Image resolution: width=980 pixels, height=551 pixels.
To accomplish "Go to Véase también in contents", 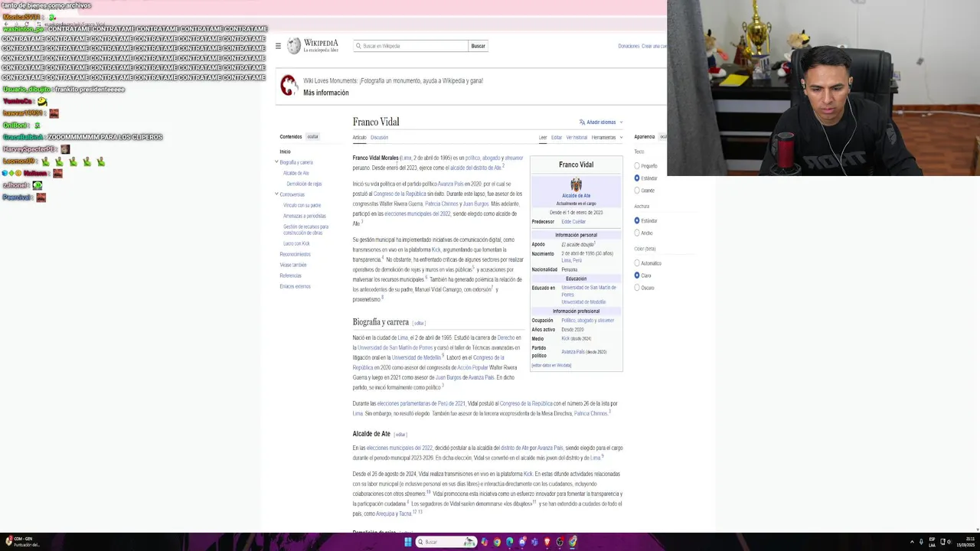I will 292,265.
